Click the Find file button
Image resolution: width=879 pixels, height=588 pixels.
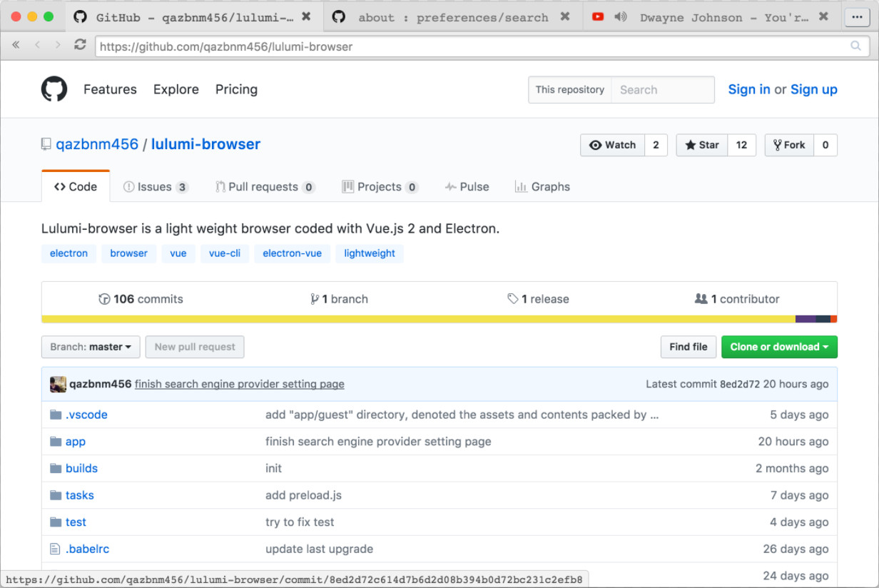(x=689, y=347)
